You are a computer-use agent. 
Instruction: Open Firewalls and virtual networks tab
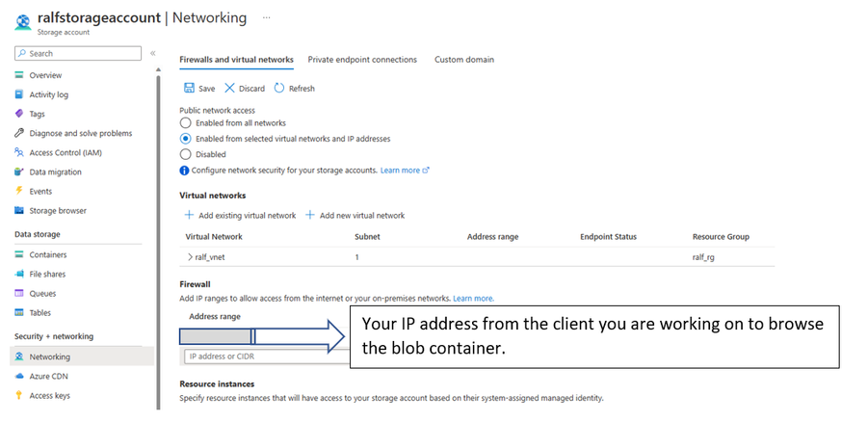click(236, 60)
